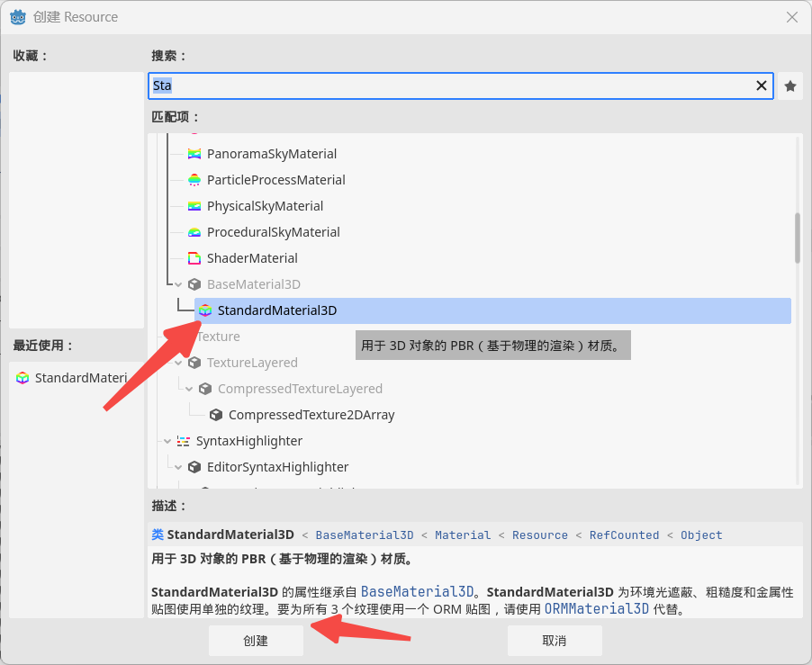
Task: Click the EditorSyntaxHighlighter row label
Action: click(x=277, y=467)
